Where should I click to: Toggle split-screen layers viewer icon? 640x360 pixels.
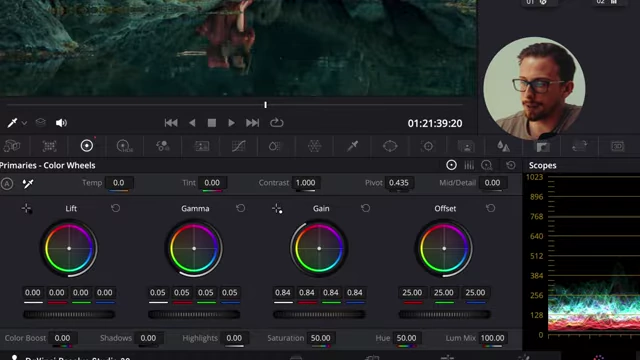(40, 122)
